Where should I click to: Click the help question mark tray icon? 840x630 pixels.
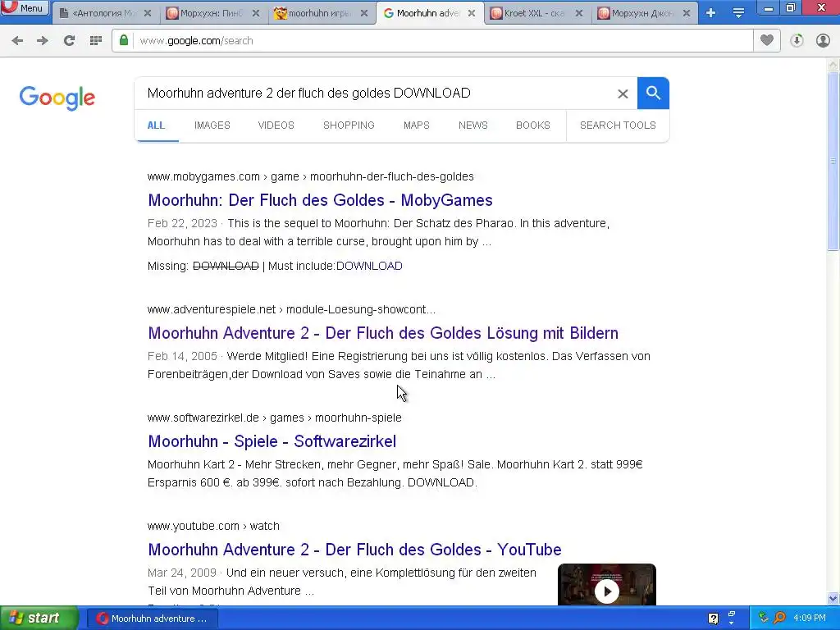[713, 619]
